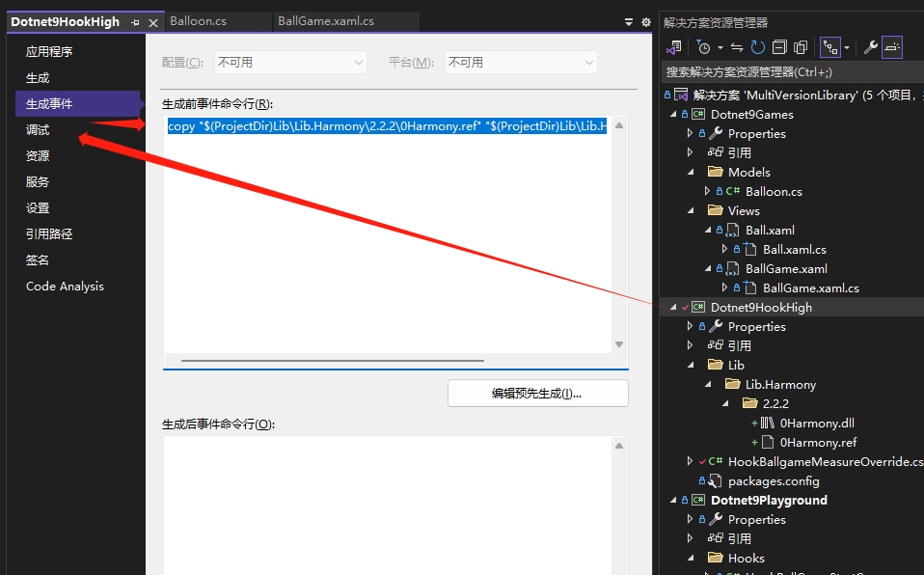Refresh the Solution Explorer tree
The image size is (924, 575).
tap(758, 47)
